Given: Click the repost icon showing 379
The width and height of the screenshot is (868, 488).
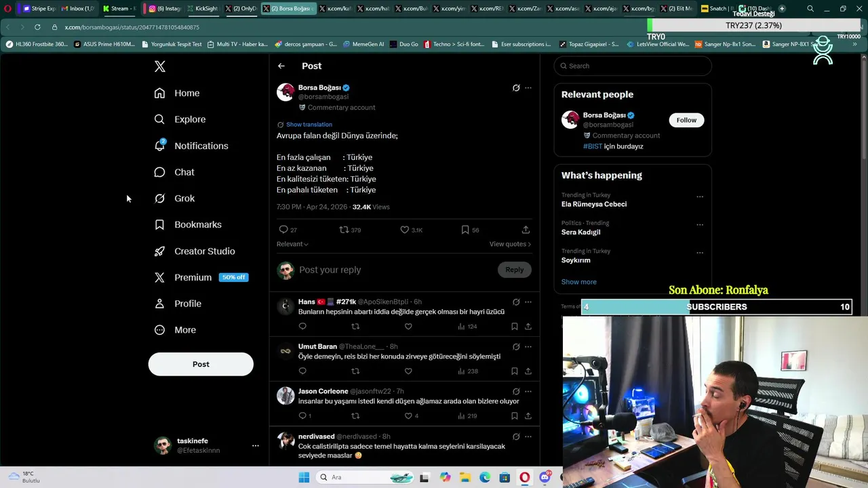Looking at the screenshot, I should [x=344, y=230].
